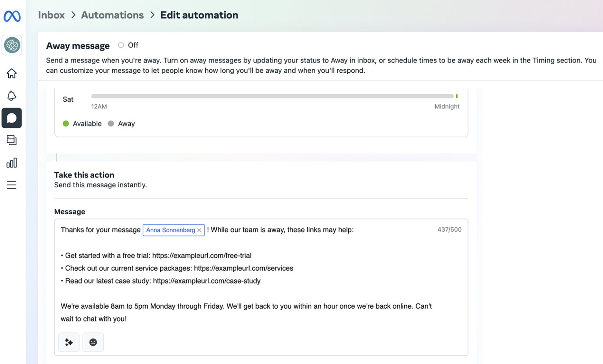
Task: Remove the Anna Sonnenberg name tag
Action: (199, 230)
